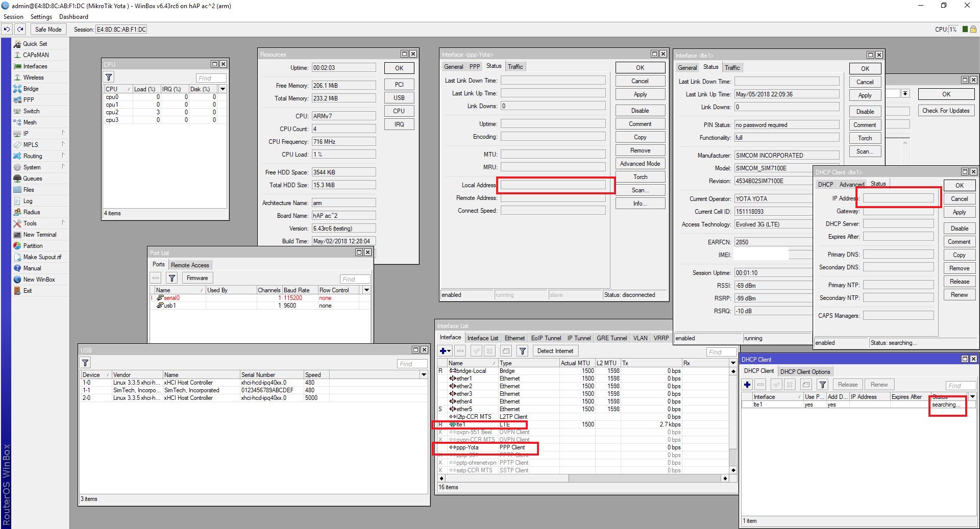Viewport: 980px width, 529px height.
Task: Click the filter icon in DHCP Client list
Action: coord(822,385)
